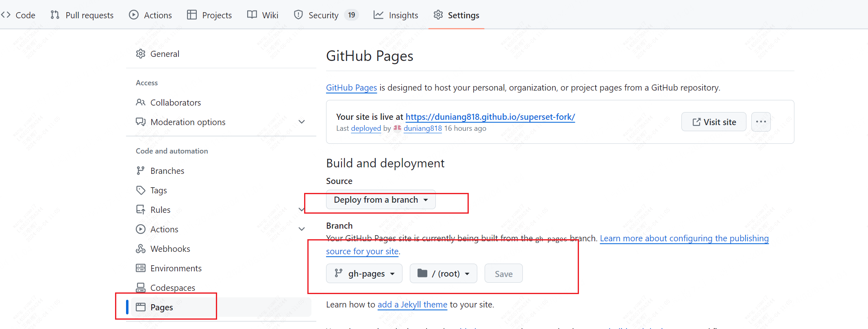The image size is (868, 329).
Task: Click the duniang818 avatar image
Action: click(397, 128)
